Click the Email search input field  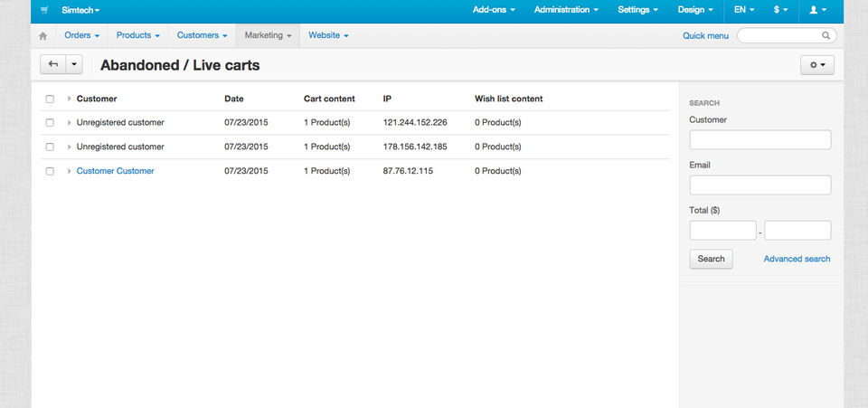[760, 185]
